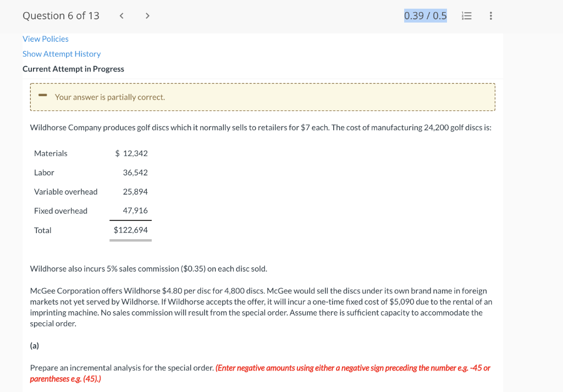Collapse using the right arrow control
This screenshot has width=563, height=392.
147,15
